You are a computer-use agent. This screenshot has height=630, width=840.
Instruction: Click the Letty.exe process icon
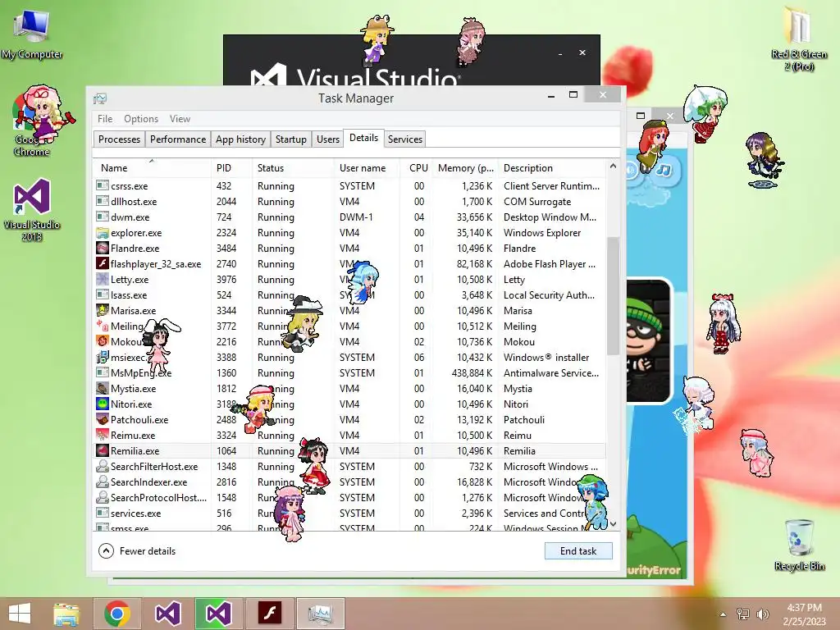click(x=103, y=279)
